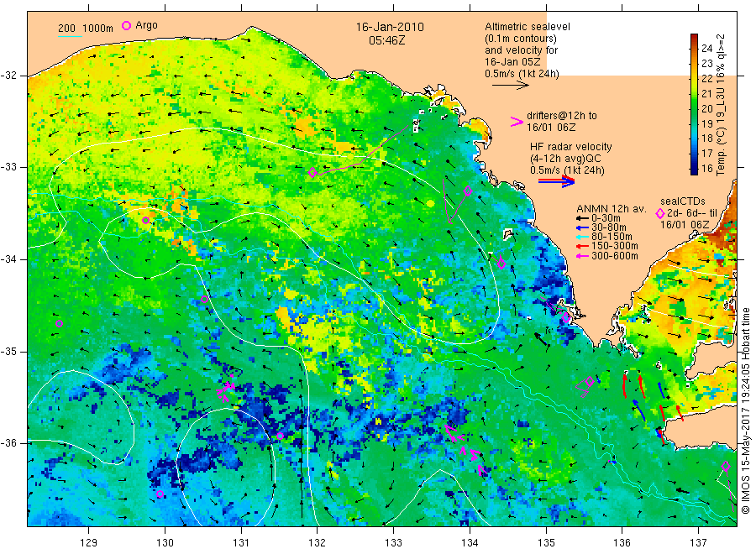The image size is (756, 554).
Task: Click the seal CTD diamond near 135.3E, 34.6S
Action: [566, 318]
